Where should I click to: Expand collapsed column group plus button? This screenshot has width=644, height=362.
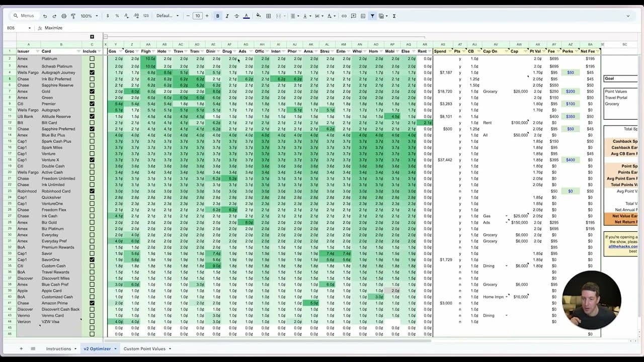click(x=92, y=37)
